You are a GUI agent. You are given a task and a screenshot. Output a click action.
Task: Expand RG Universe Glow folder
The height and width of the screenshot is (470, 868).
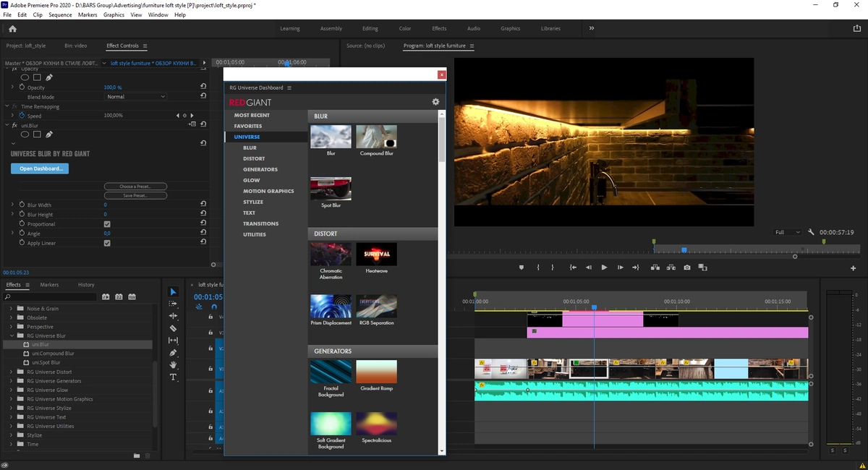pyautogui.click(x=12, y=390)
